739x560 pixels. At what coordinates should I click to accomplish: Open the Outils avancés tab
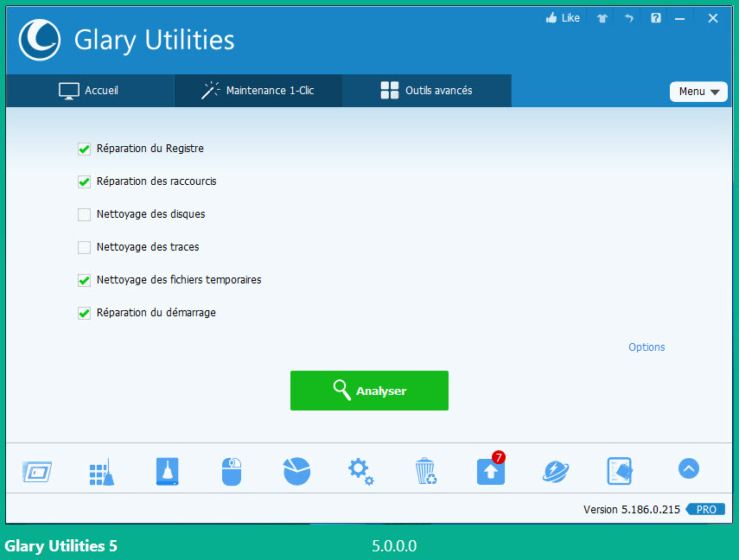(x=427, y=91)
